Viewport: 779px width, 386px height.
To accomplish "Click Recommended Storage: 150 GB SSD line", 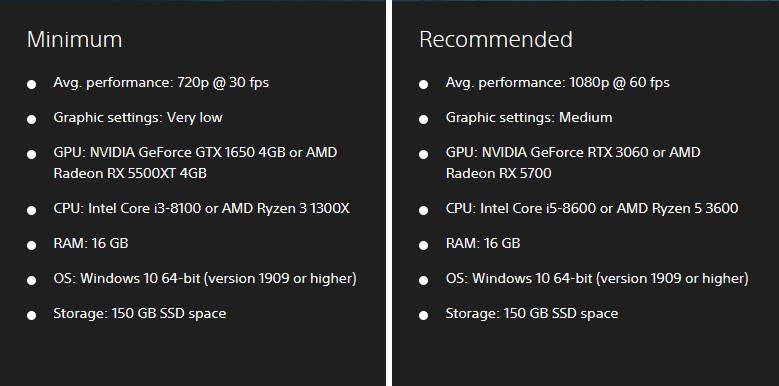I will (x=532, y=314).
